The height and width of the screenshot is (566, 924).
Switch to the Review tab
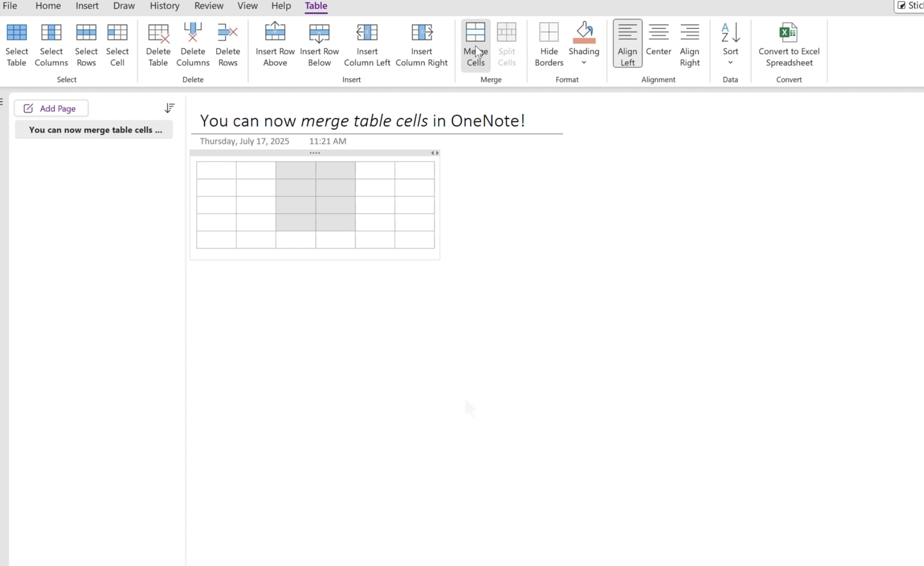209,6
